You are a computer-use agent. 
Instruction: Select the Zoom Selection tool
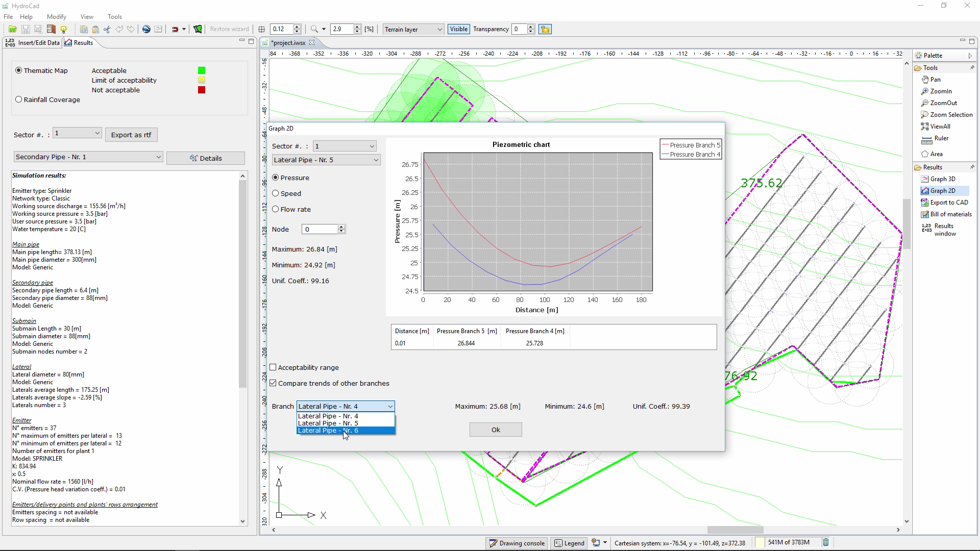click(951, 115)
